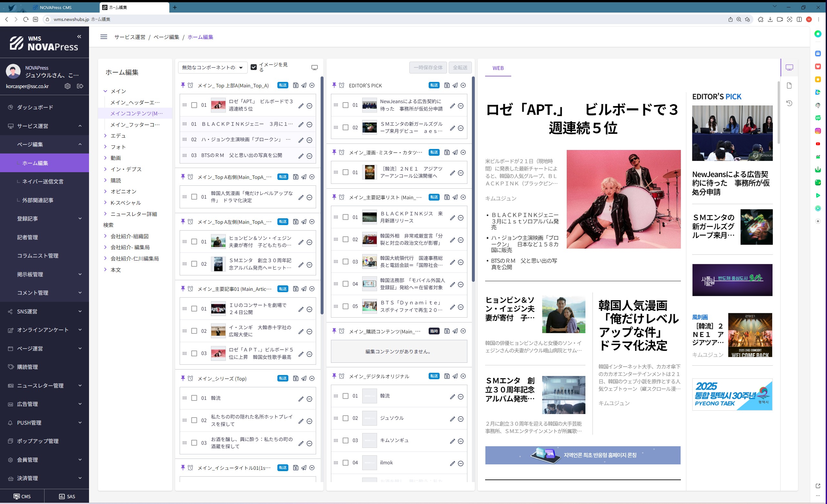
Task: Expand the K-スペシャル tree node
Action: tap(105, 203)
